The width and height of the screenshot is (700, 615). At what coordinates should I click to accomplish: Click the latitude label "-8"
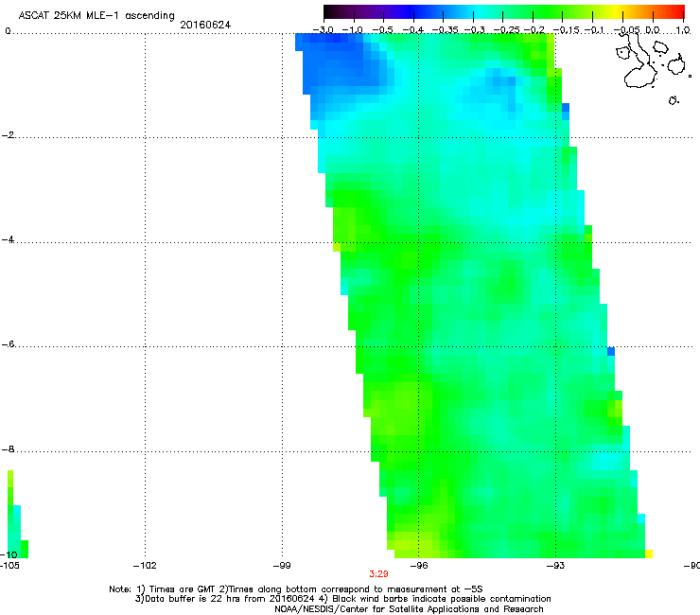tap(8, 449)
